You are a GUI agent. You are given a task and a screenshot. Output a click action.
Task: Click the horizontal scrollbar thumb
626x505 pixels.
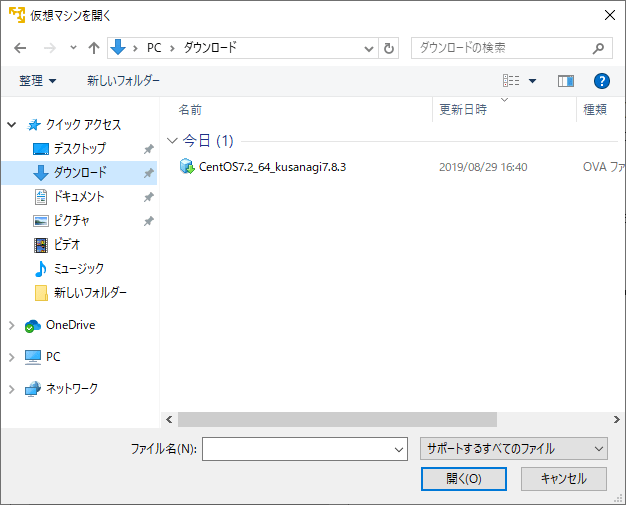[x=337, y=420]
